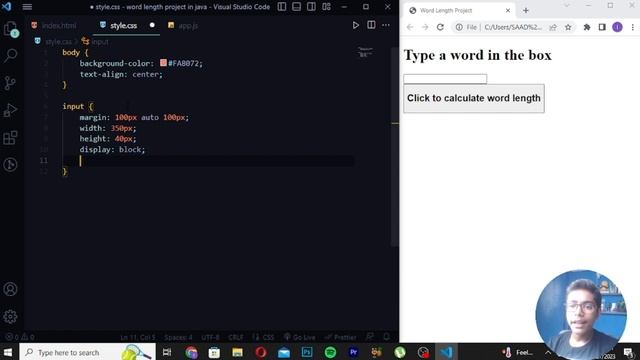Open the Source Control view

(x=11, y=83)
